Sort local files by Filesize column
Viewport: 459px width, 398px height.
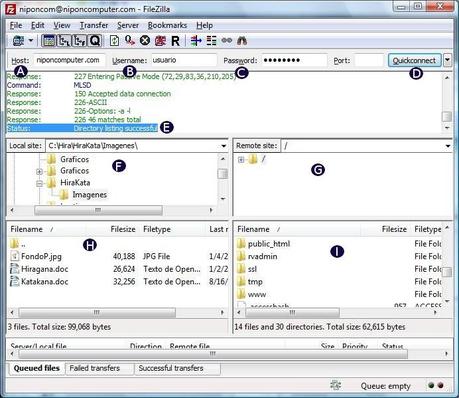coord(123,229)
